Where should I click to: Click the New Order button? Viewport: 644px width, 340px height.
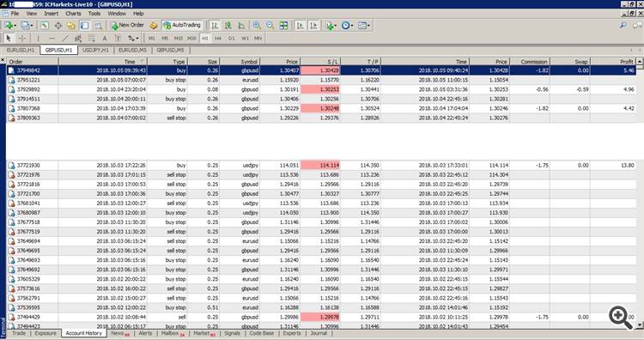(x=127, y=26)
